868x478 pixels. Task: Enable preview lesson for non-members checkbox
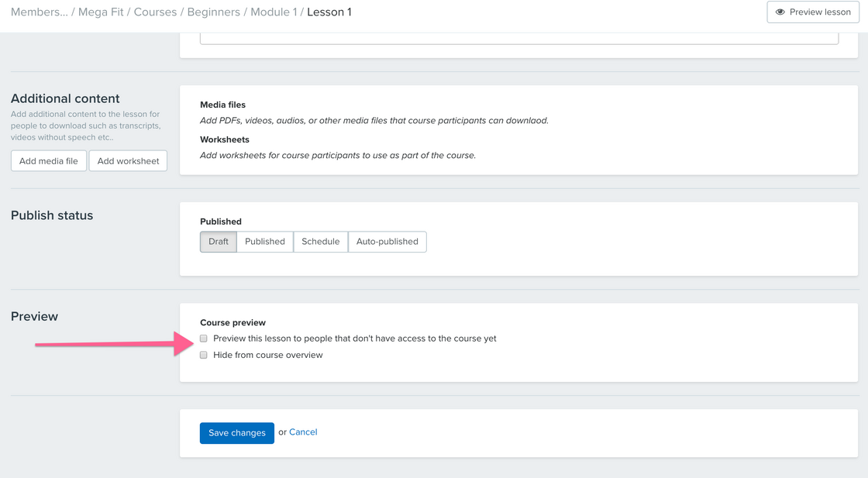click(204, 339)
